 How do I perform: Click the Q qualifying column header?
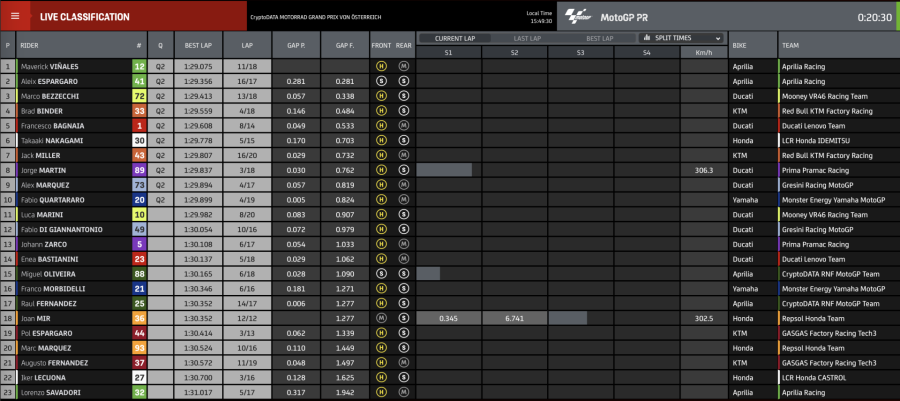(x=160, y=45)
